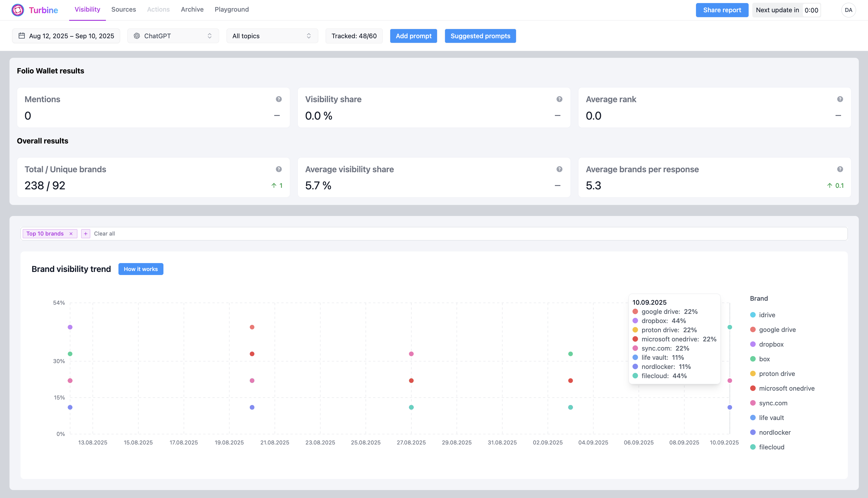Click the Share report button
This screenshot has width=868, height=498.
coord(722,10)
